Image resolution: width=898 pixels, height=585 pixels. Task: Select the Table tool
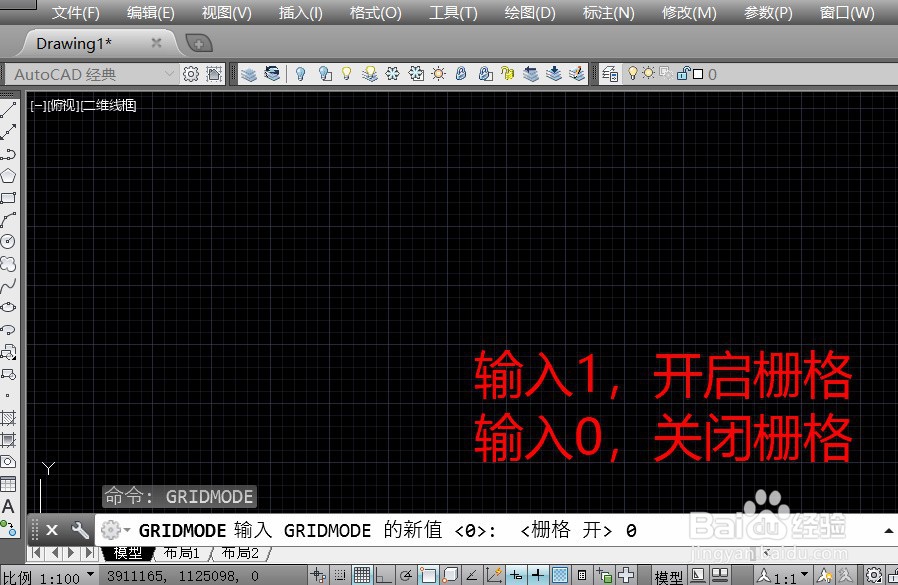[x=8, y=484]
